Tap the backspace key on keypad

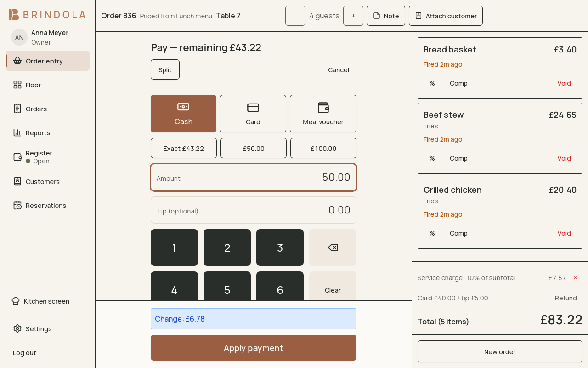[333, 247]
